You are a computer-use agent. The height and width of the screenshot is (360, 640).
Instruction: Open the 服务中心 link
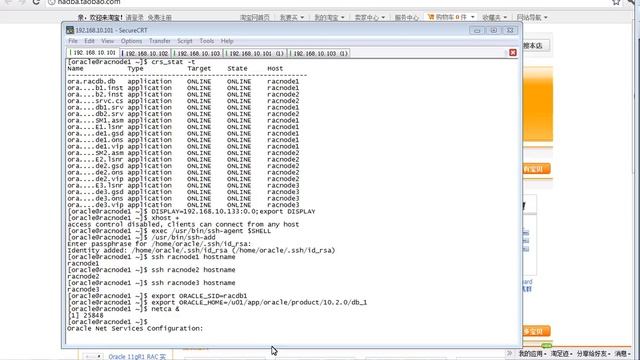(x=407, y=18)
